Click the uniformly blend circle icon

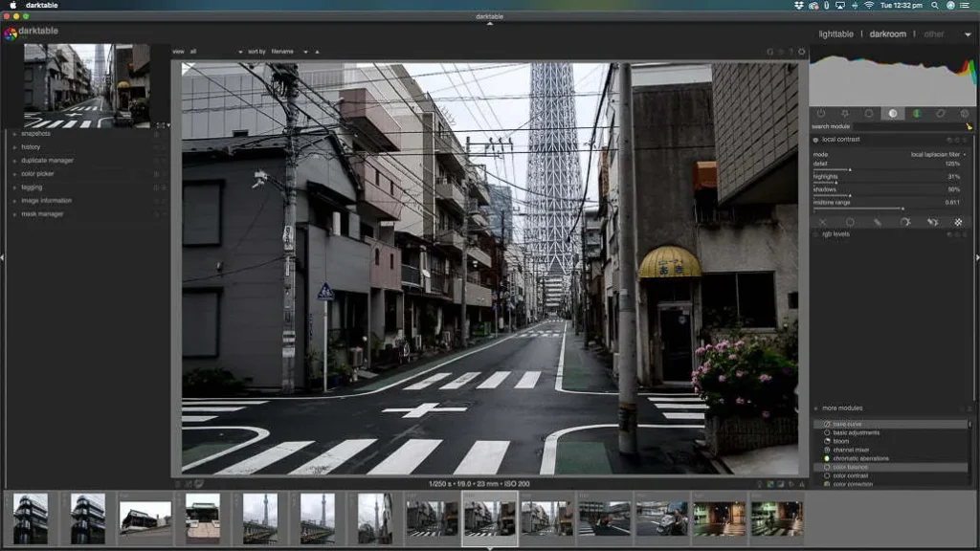tap(850, 222)
